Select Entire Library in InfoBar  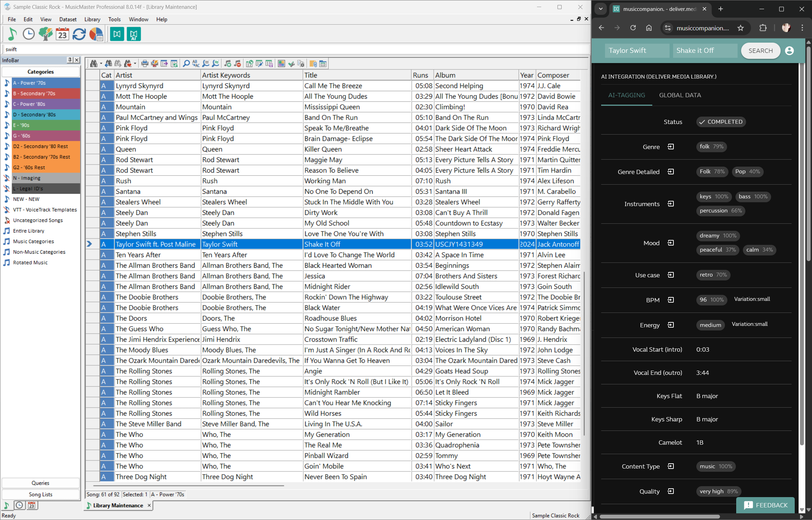[x=29, y=231]
